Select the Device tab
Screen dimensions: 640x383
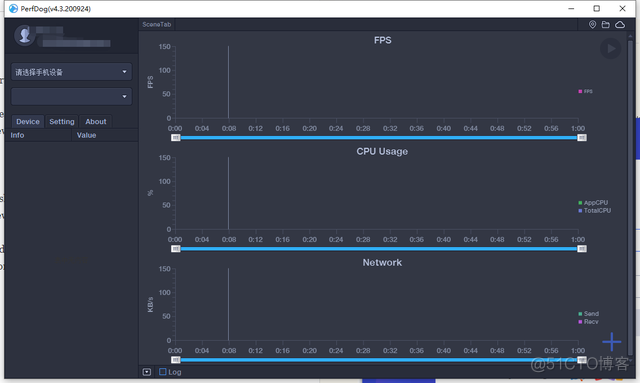(28, 122)
